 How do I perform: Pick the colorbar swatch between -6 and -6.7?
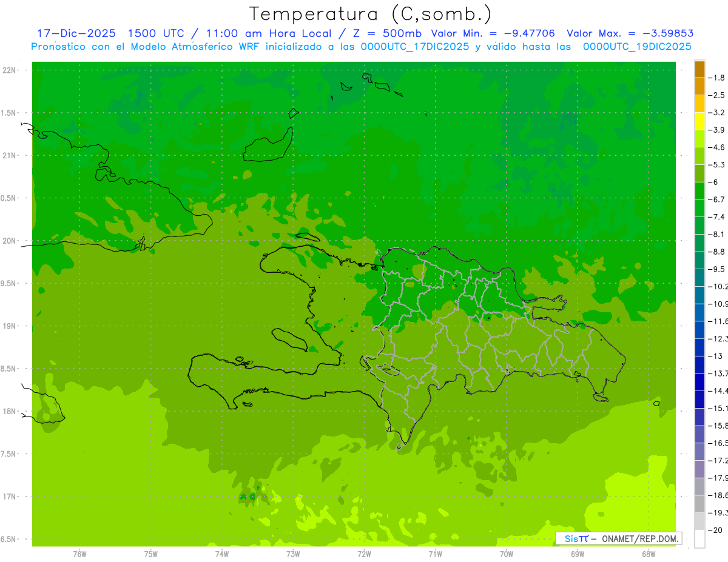tap(699, 191)
